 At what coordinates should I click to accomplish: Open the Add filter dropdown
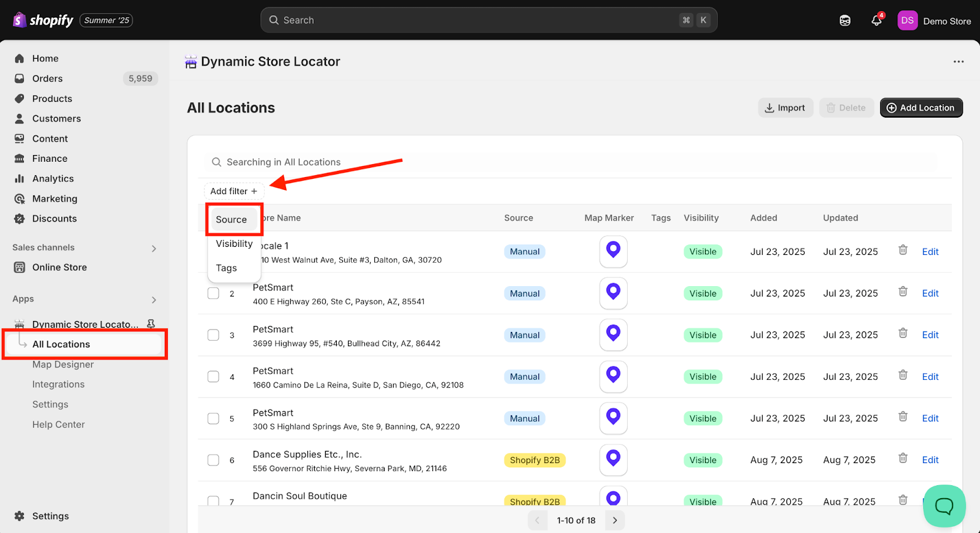234,191
